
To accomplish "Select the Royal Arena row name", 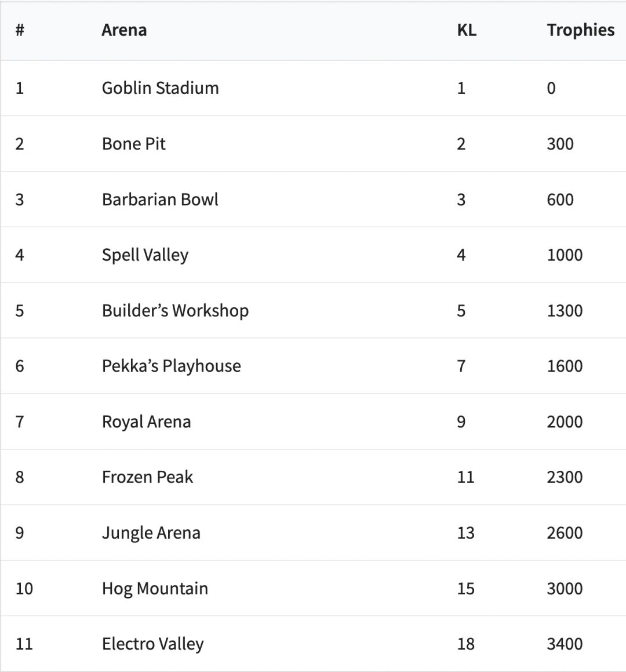I will click(x=146, y=422).
